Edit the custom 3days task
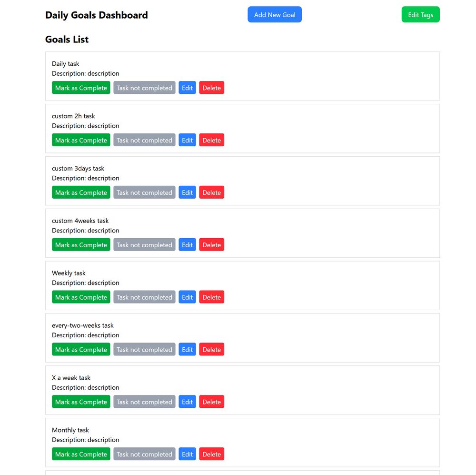 pos(187,192)
